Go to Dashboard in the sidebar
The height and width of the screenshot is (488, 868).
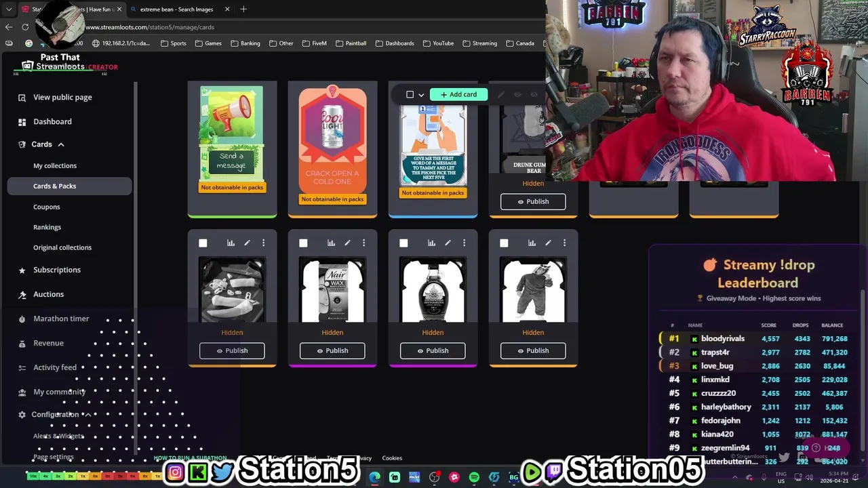(x=52, y=121)
